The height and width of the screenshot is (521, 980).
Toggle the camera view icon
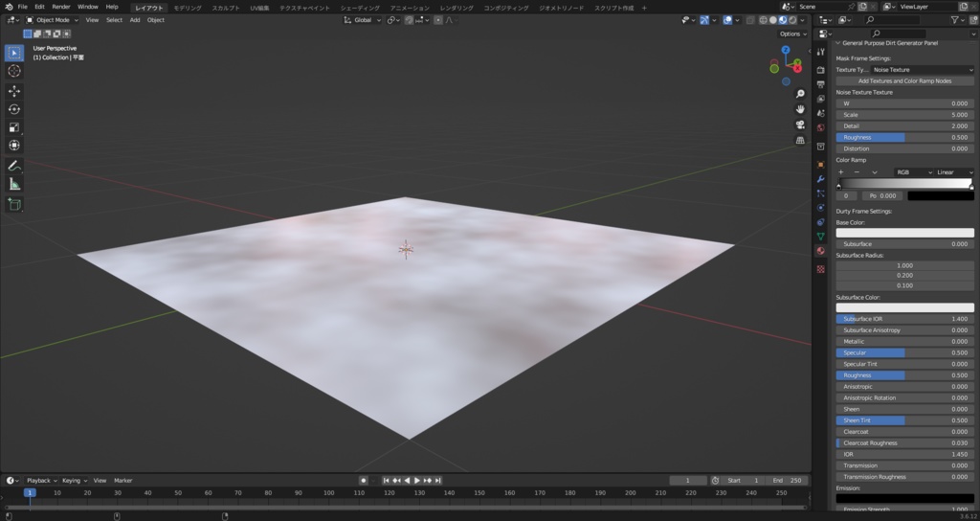point(800,125)
